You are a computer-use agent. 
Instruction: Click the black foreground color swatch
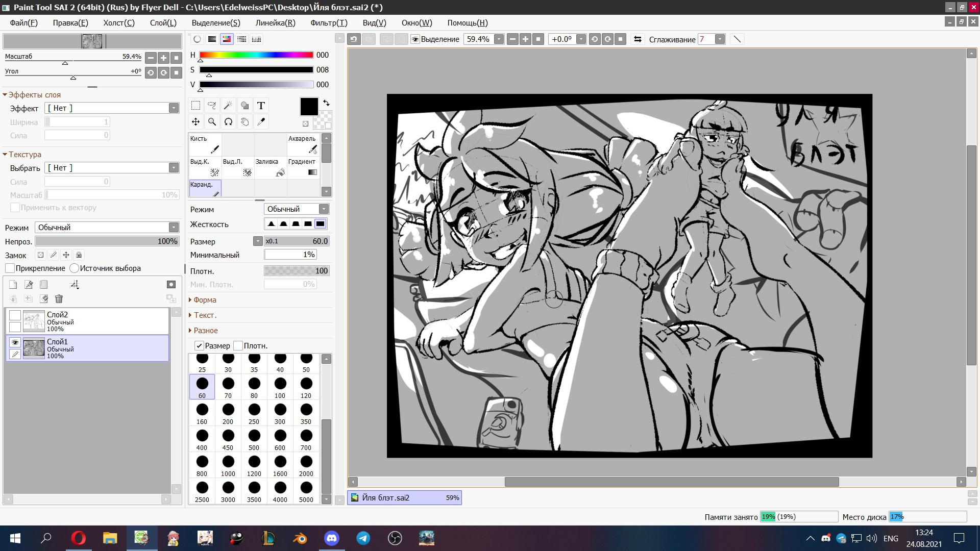(308, 107)
